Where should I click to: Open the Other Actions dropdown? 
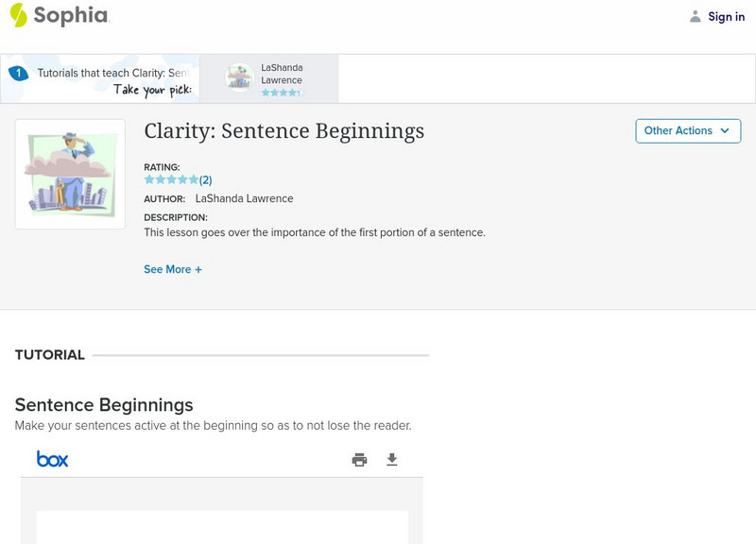687,131
